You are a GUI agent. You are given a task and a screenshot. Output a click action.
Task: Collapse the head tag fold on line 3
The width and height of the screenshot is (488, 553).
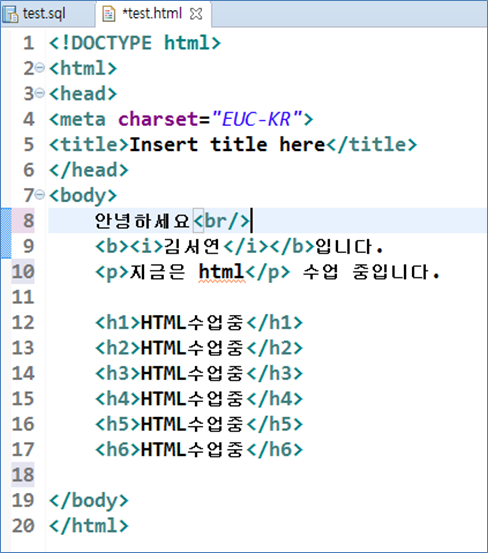pyautogui.click(x=40, y=93)
